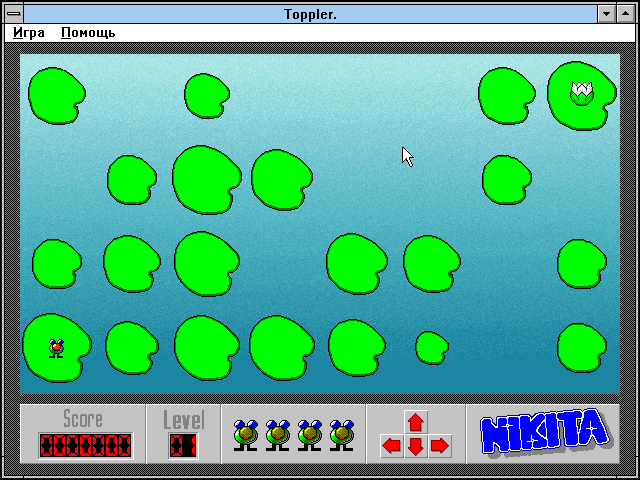This screenshot has width=640, height=480.
Task: Click the NIKITA logo
Action: 544,433
